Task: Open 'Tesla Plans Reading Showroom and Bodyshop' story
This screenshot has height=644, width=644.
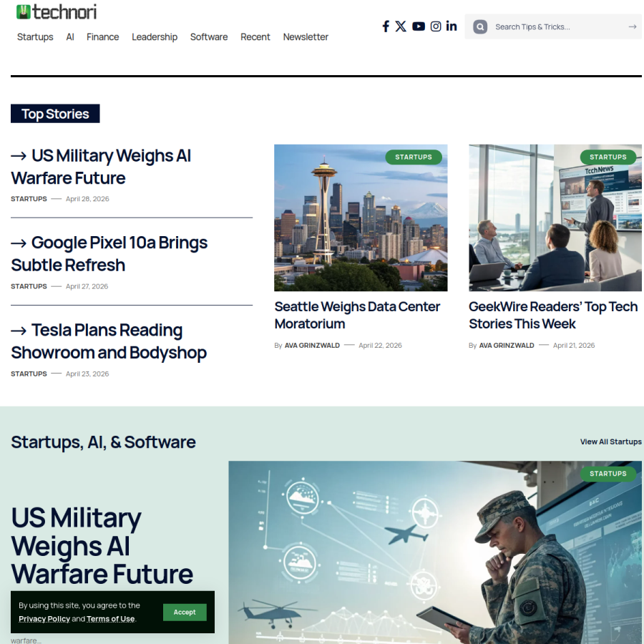Action: pyautogui.click(x=109, y=341)
